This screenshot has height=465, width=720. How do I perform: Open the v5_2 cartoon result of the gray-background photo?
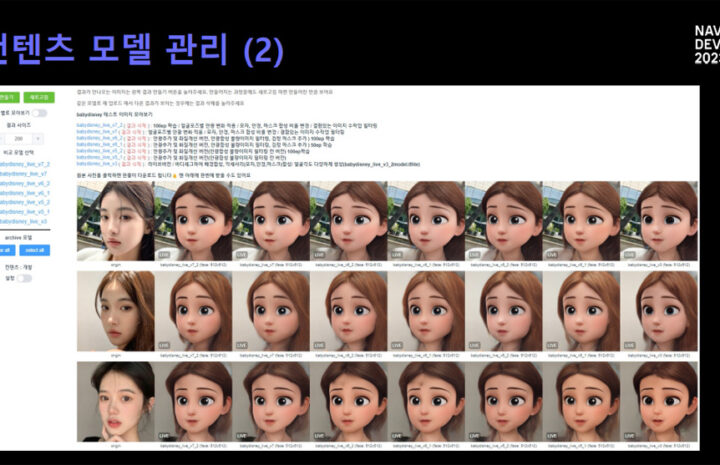[x=504, y=402]
